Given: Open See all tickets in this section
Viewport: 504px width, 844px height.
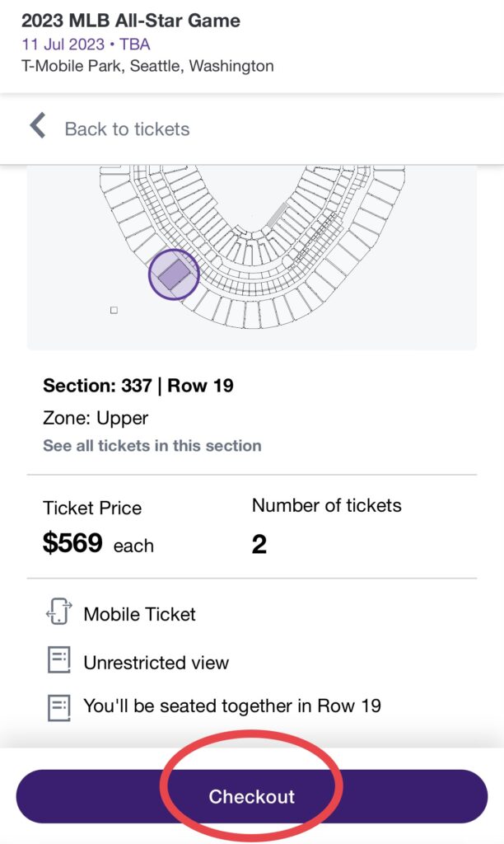Looking at the screenshot, I should (152, 446).
